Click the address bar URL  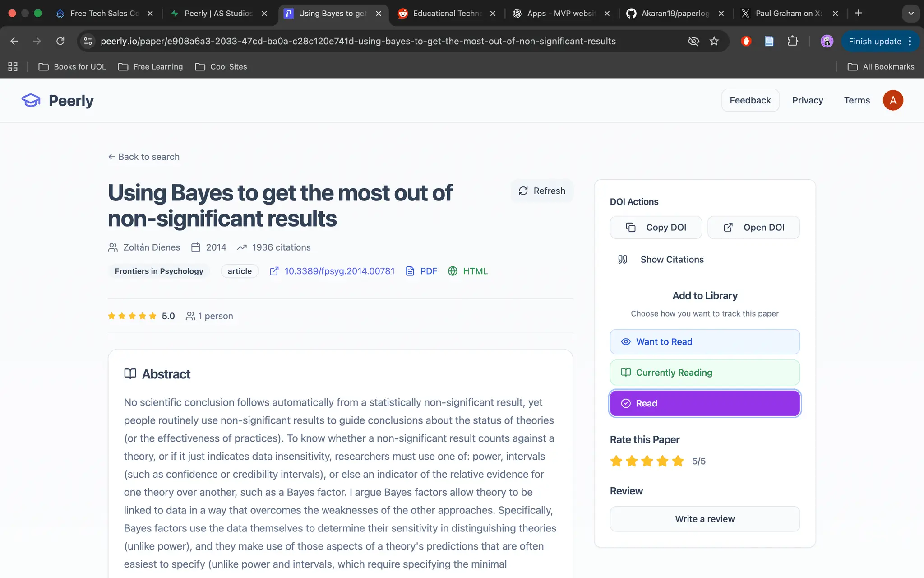358,41
